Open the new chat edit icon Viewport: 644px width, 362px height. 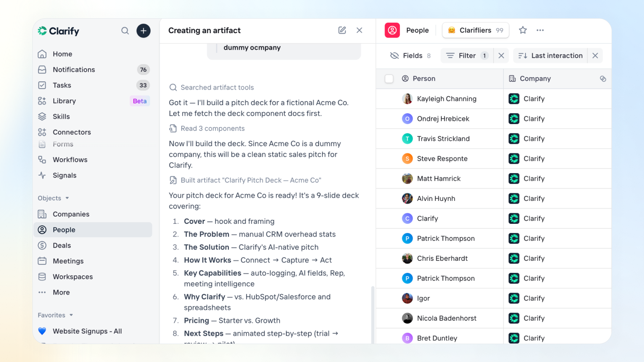(342, 30)
